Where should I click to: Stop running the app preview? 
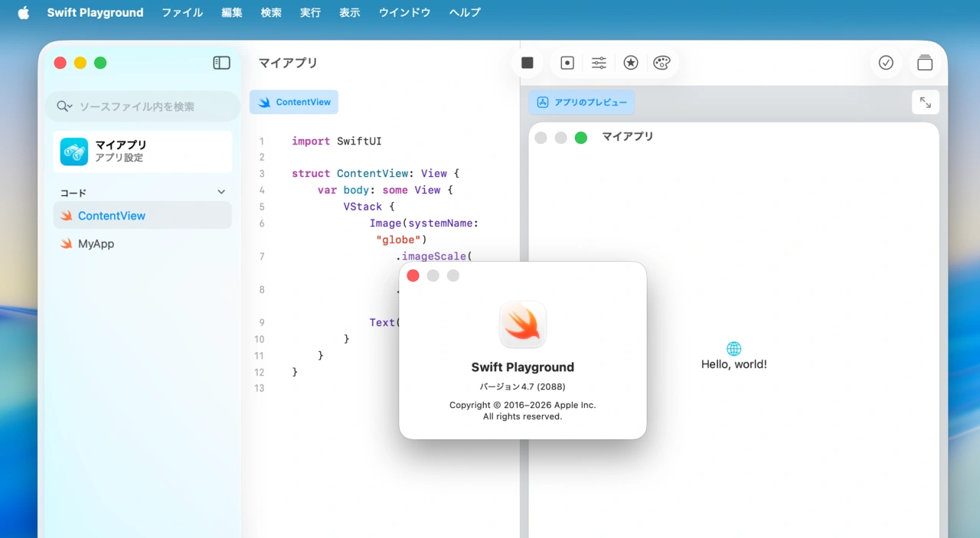527,63
